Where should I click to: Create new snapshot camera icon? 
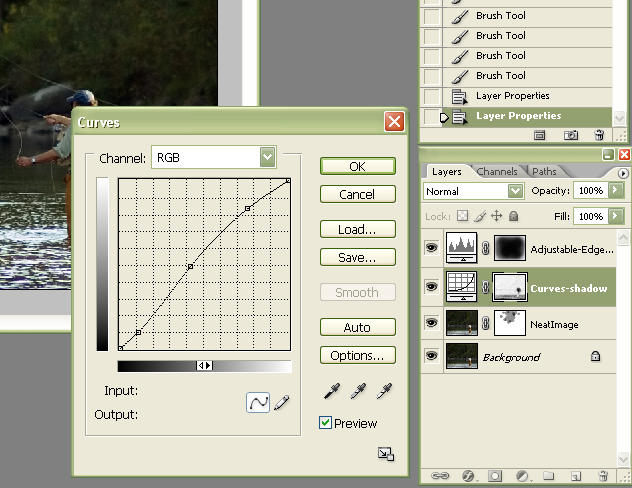pos(571,135)
